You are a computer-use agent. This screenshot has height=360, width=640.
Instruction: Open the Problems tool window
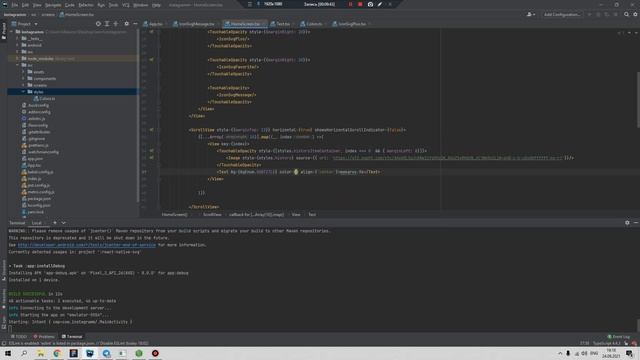[44, 337]
